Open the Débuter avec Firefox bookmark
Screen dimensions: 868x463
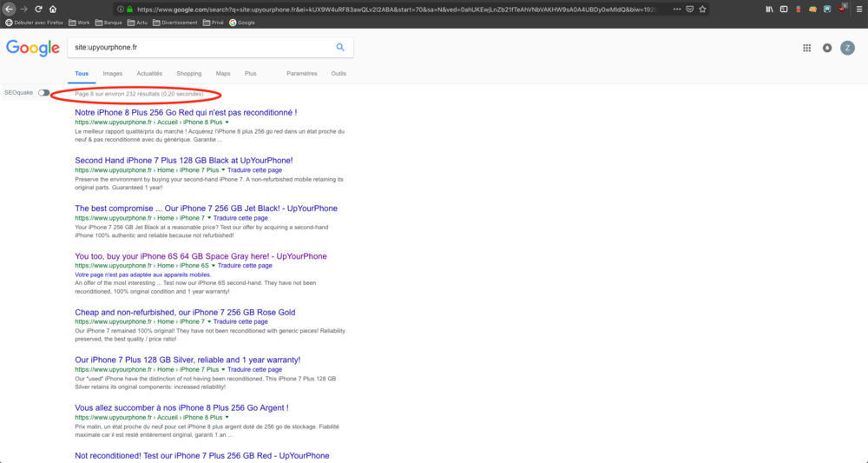[x=35, y=23]
